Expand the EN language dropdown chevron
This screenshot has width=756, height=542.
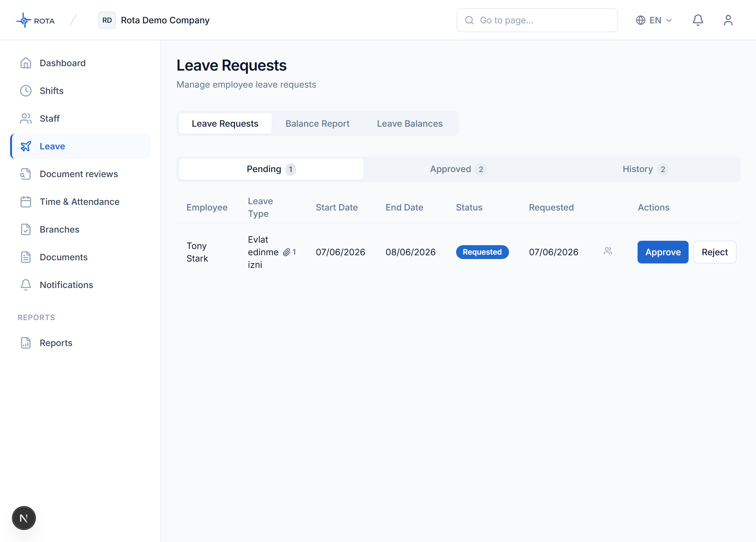tap(669, 20)
